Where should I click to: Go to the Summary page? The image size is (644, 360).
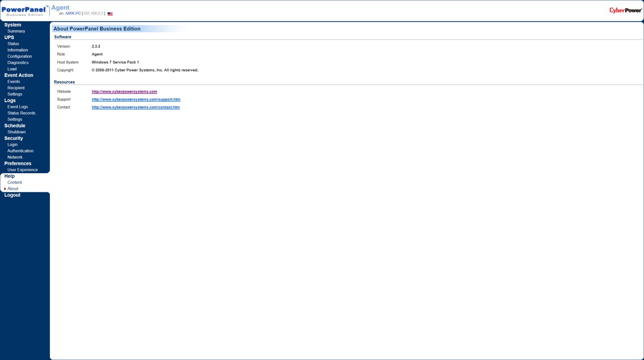coord(16,31)
